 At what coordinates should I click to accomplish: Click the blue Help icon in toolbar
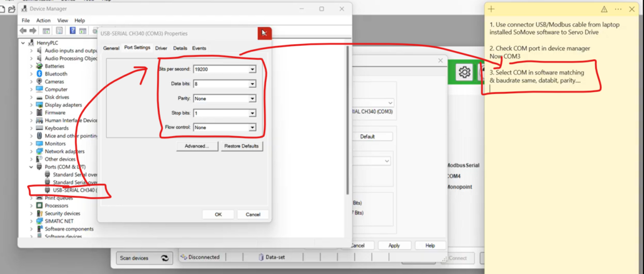[x=74, y=31]
